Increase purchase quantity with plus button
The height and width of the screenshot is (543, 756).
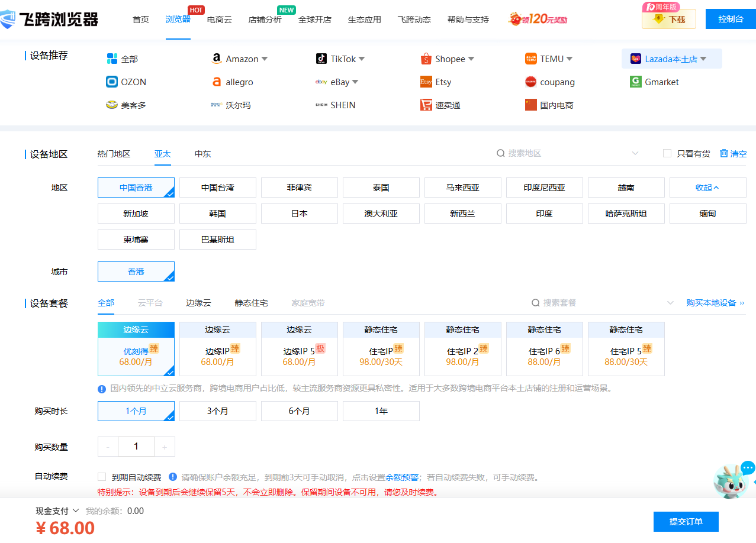pyautogui.click(x=165, y=447)
